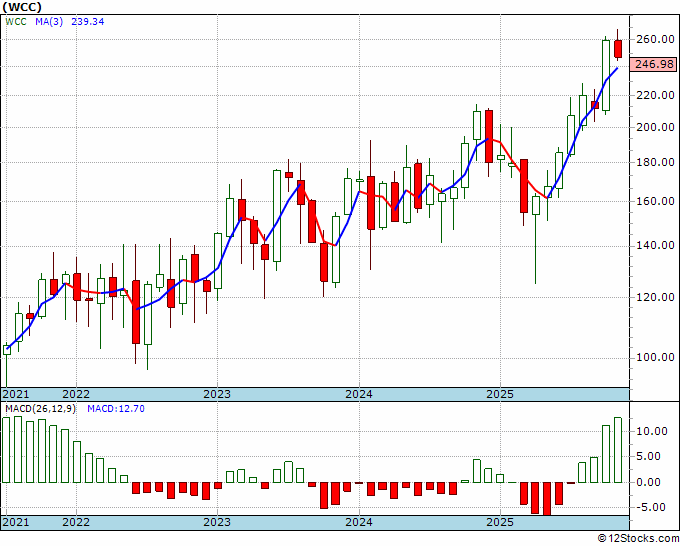Click the 200.00 price axis label
Viewport: 680px width, 546px height.
click(655, 128)
